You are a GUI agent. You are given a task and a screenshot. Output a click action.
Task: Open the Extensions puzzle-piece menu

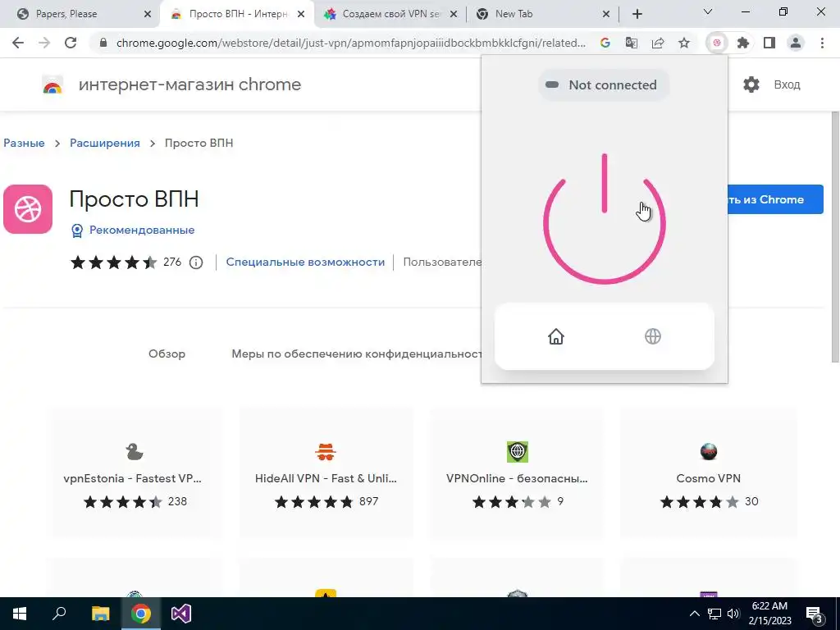click(743, 43)
